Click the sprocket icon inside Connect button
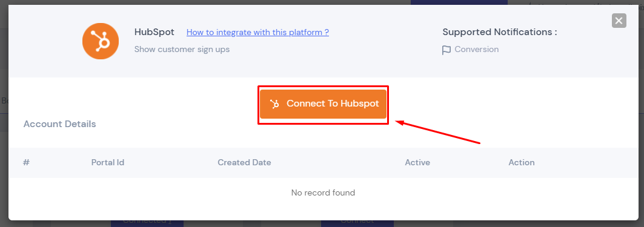The height and width of the screenshot is (227, 644). click(274, 104)
